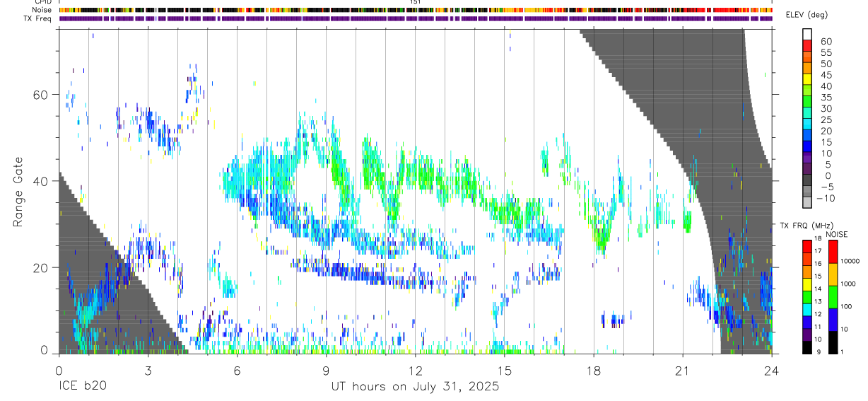Pick the cyan 12–13 TX FRQ color segment
The height and width of the screenshot is (401, 868).
click(x=807, y=309)
